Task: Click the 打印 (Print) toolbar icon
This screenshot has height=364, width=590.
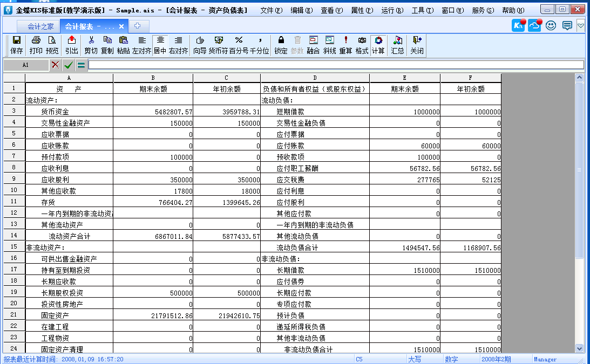Action: (x=36, y=45)
